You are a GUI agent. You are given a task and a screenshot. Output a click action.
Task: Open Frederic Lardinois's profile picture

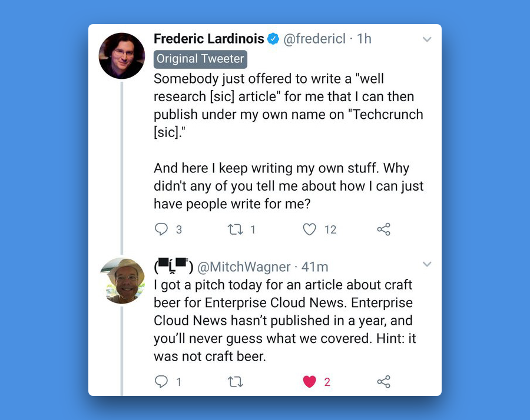(x=122, y=56)
